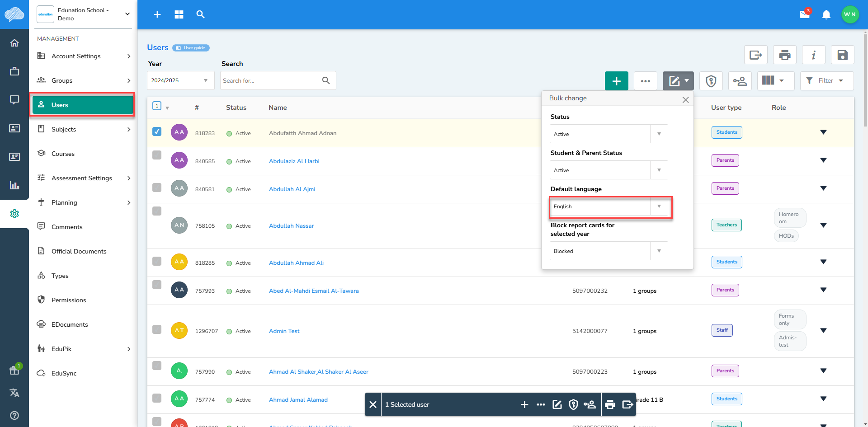Click the save floppy disk icon

843,55
